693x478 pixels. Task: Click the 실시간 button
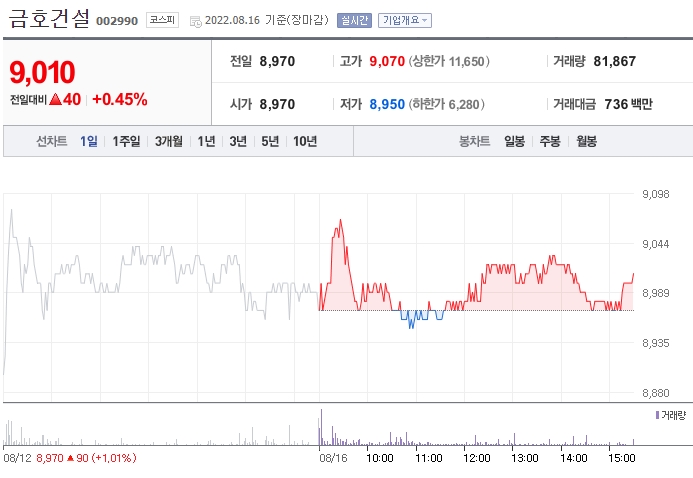354,20
